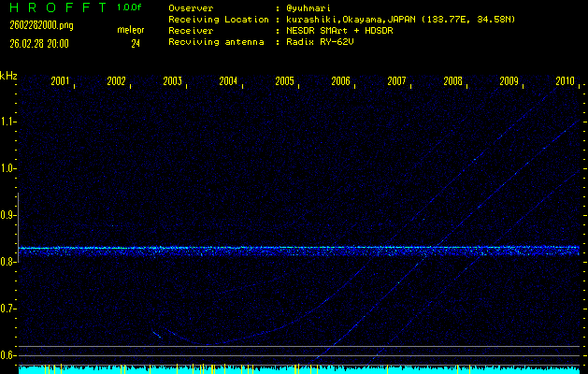Click the yellow meteor label
Image resolution: width=588 pixels, height=374 pixels.
pyautogui.click(x=130, y=30)
